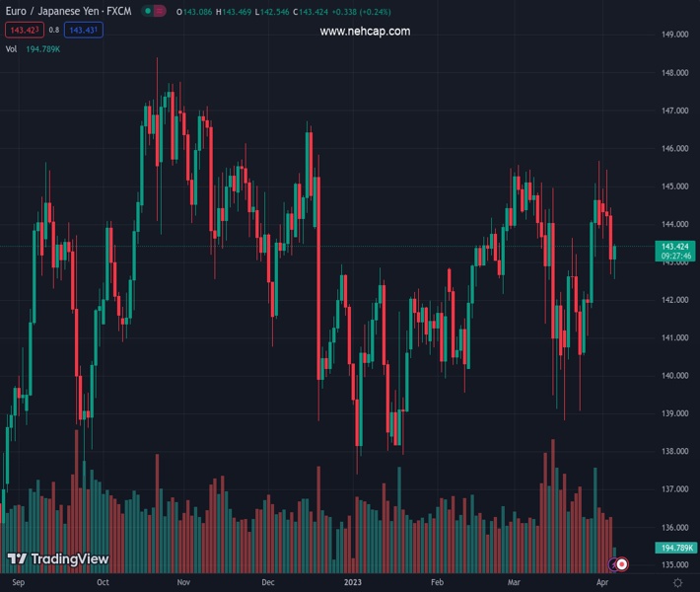This screenshot has height=592, width=700.
Task: Click 140.000 on the price scale
Action: [674, 376]
